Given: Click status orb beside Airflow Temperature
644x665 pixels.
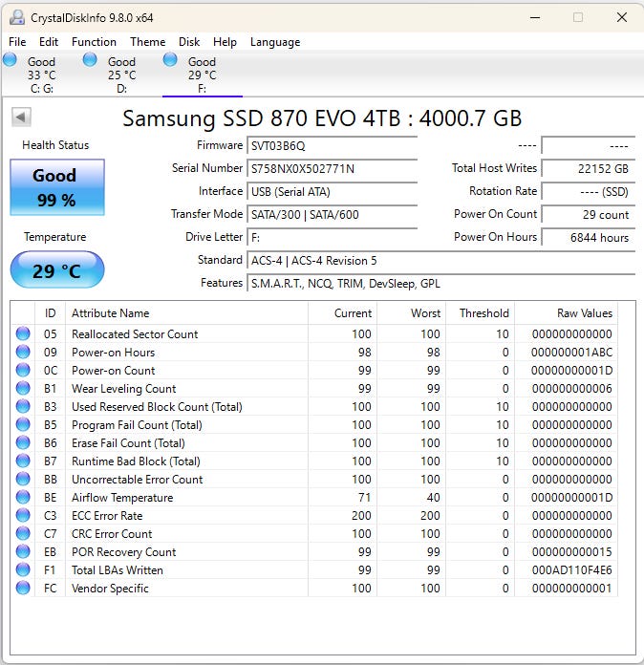Looking at the screenshot, I should coord(23,498).
